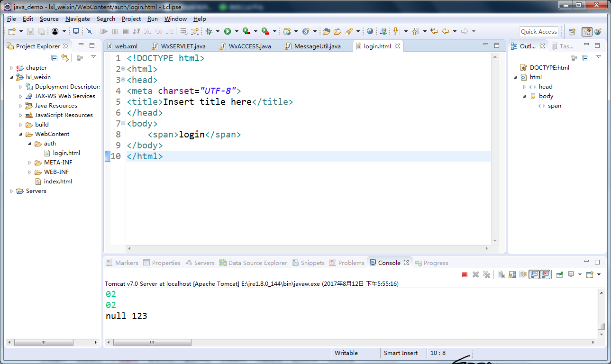The image size is (611, 364).
Task: Select the span node in Outline
Action: (x=550, y=106)
